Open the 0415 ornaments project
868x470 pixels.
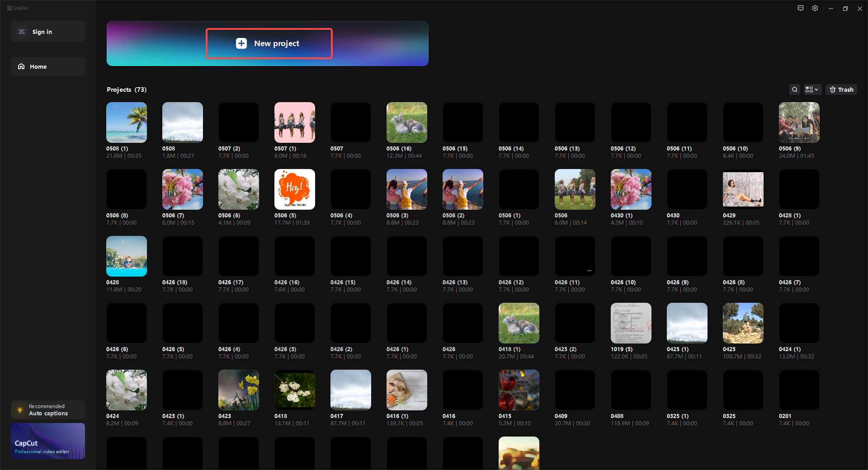[518, 390]
